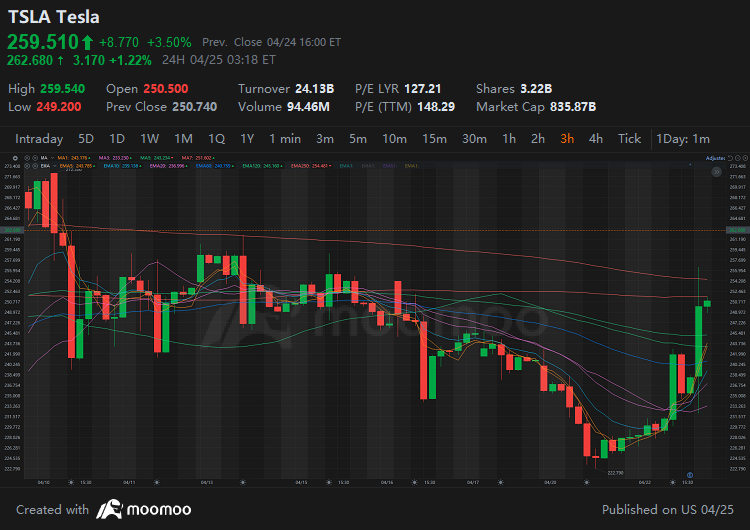This screenshot has height=530, width=750.
Task: Expand the EMA indicator dropdown arrow
Action: [55, 166]
